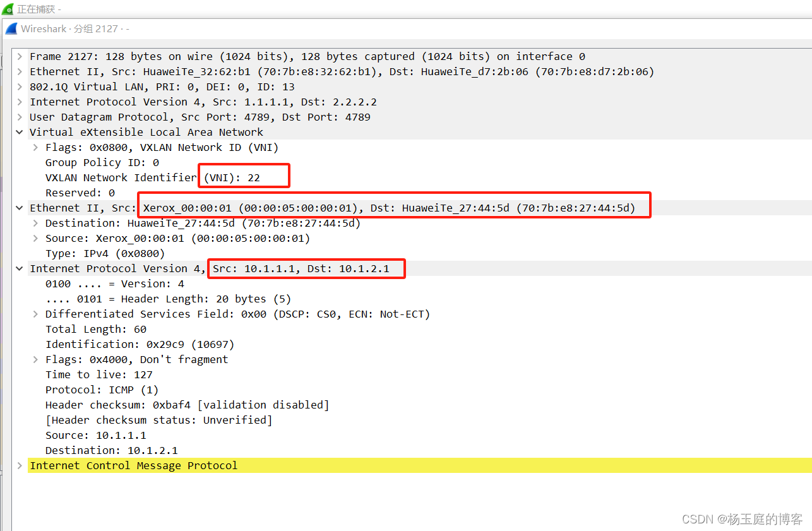
Task: Expand the VXLAN Flags: 0x0800 entry
Action: pyautogui.click(x=35, y=147)
